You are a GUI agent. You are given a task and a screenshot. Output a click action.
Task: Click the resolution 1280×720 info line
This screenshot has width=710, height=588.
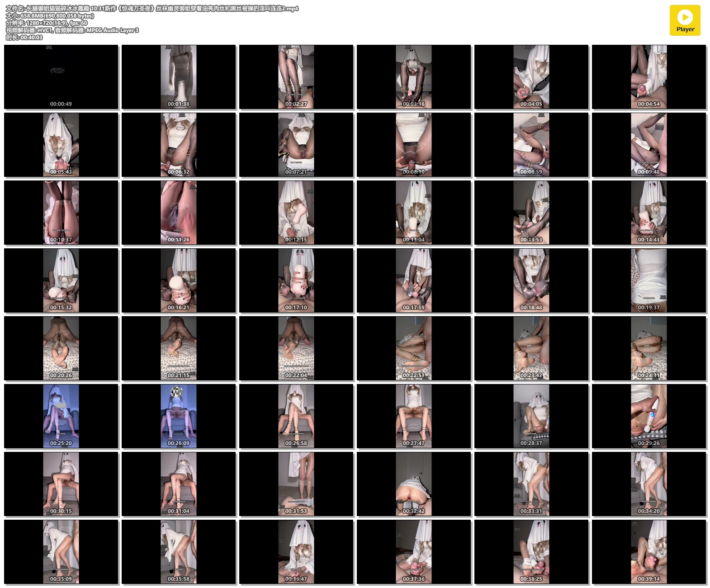47,23
